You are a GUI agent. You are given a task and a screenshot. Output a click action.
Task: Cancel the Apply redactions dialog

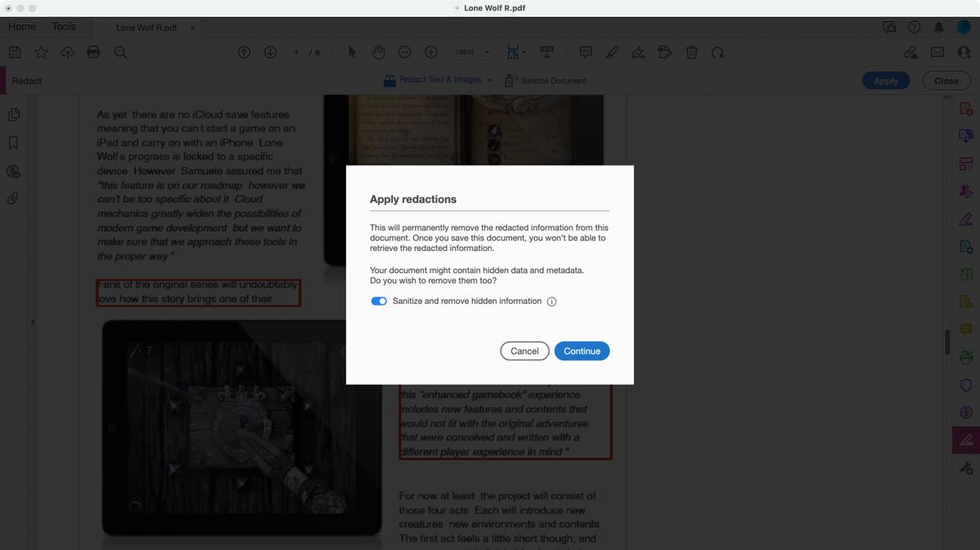click(x=524, y=351)
